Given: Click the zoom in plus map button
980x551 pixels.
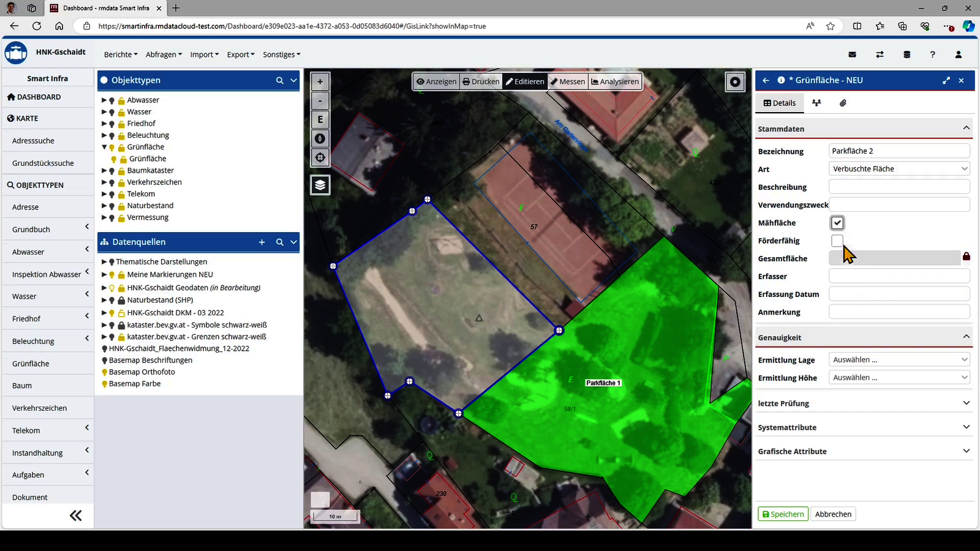Looking at the screenshot, I should point(320,81).
